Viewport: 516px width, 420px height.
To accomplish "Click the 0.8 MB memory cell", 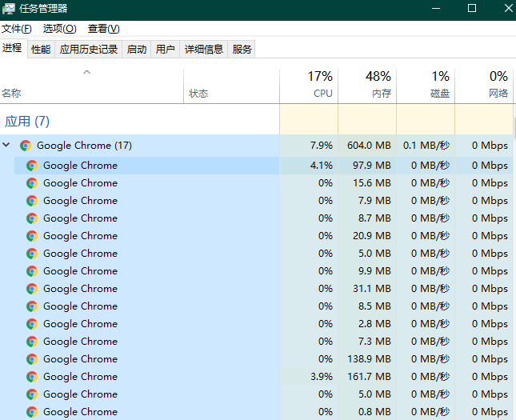I will (x=367, y=412).
